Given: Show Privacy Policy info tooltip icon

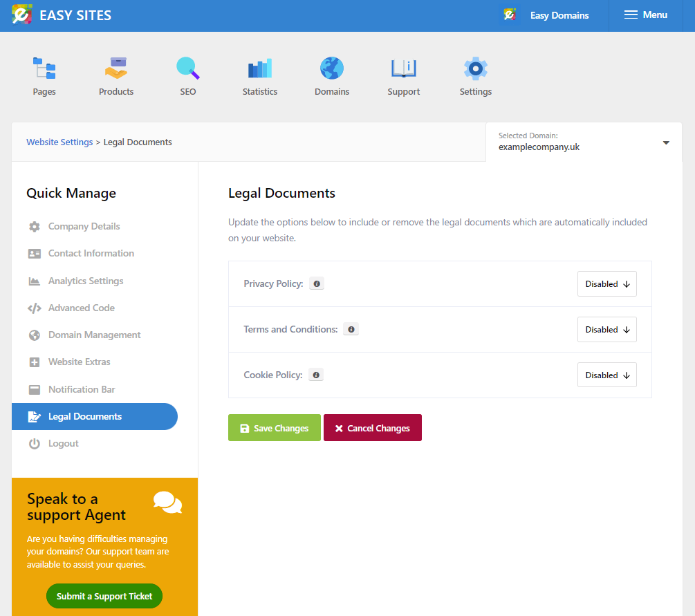Looking at the screenshot, I should 317,283.
